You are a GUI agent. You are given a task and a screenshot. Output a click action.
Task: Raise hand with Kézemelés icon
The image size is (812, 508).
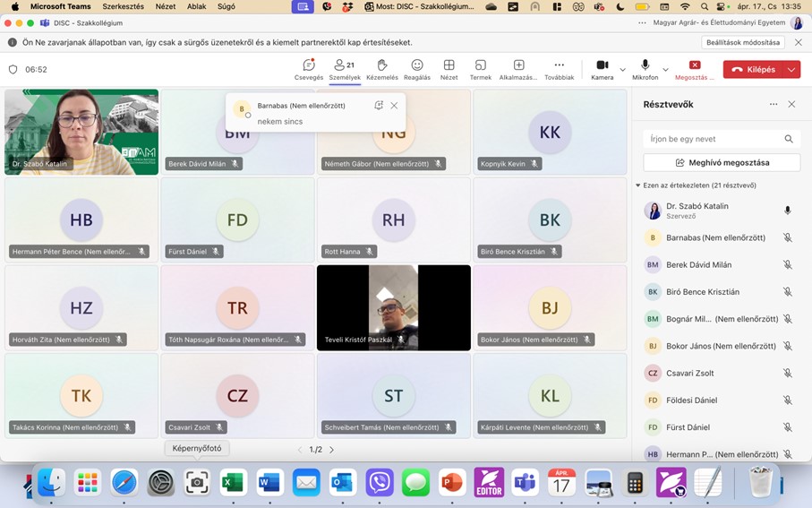[x=382, y=70]
